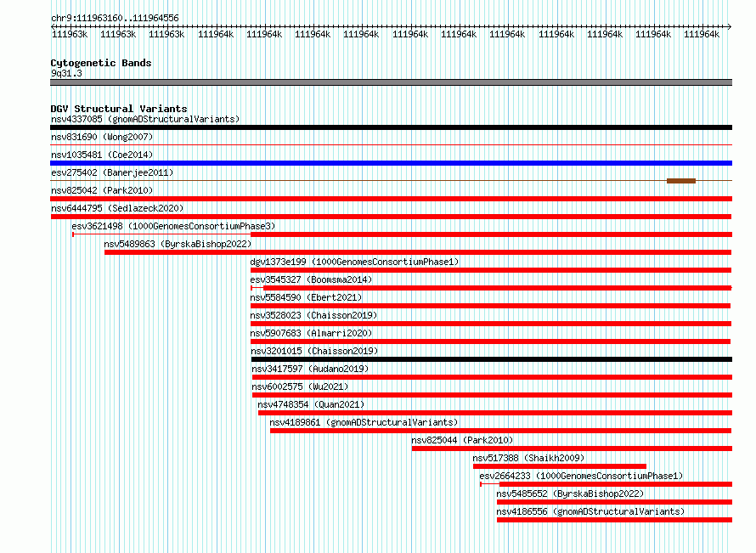756x553 pixels.
Task: Click the black nsv3201015 variant bar
Action: point(492,359)
